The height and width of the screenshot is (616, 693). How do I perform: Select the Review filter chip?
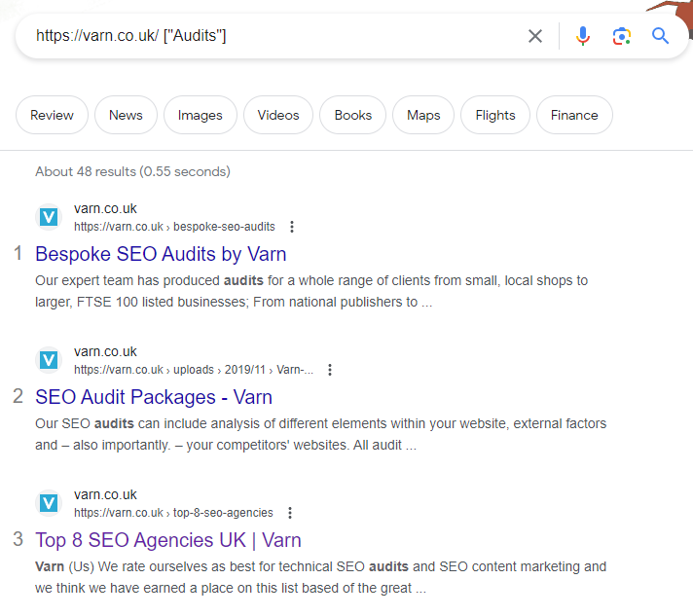click(x=52, y=115)
